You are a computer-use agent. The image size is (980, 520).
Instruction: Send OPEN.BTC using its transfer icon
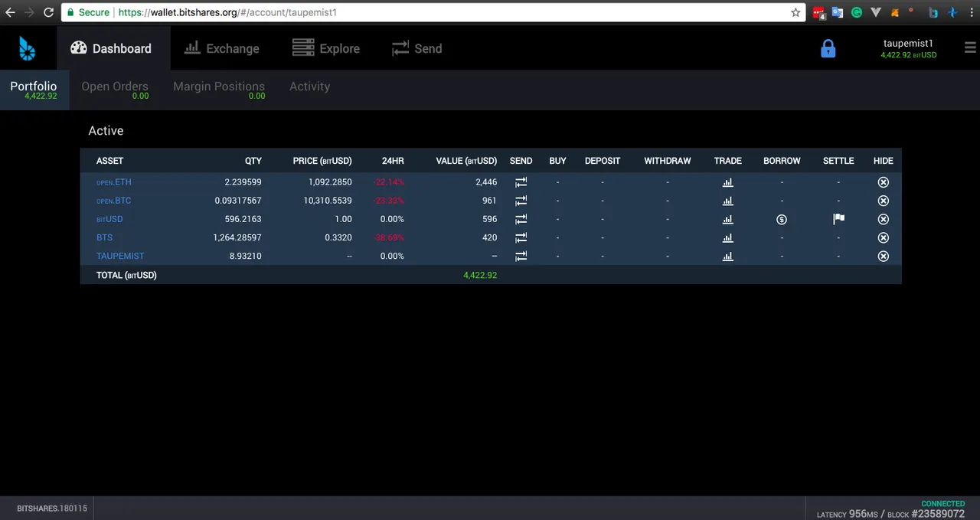point(521,201)
